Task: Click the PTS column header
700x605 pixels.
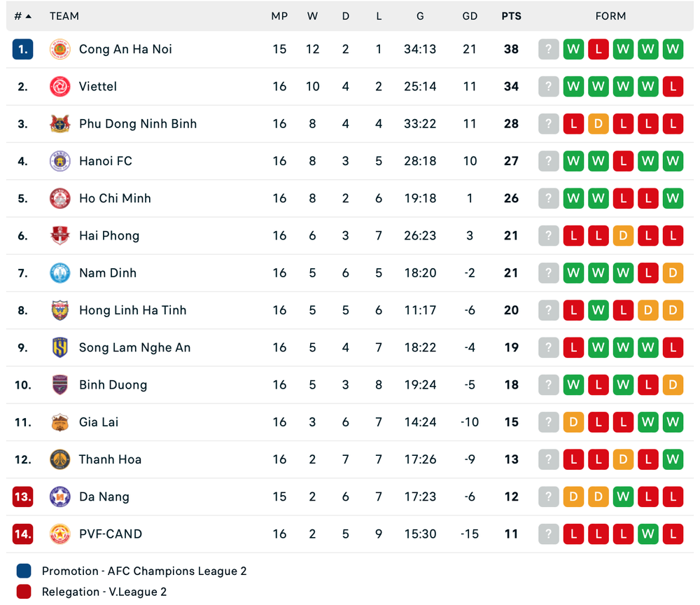Action: click(x=511, y=15)
